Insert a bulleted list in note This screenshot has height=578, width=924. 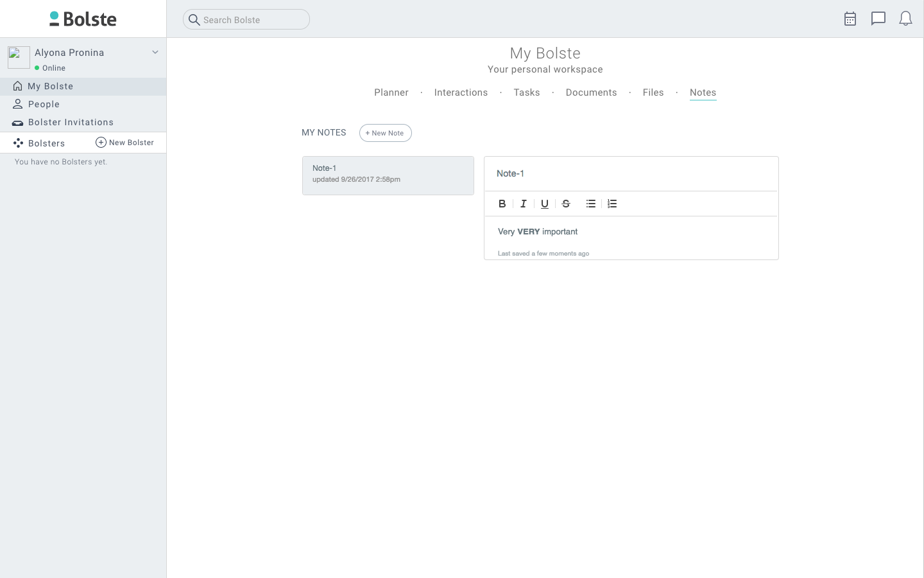(591, 204)
